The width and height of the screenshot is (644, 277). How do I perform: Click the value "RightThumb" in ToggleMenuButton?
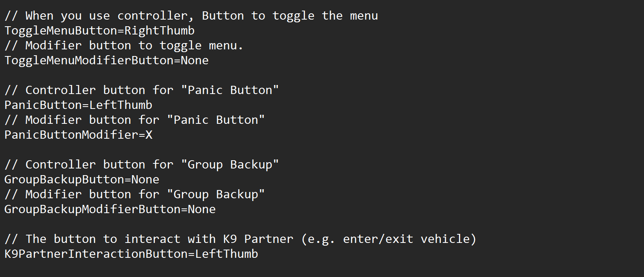click(x=160, y=31)
